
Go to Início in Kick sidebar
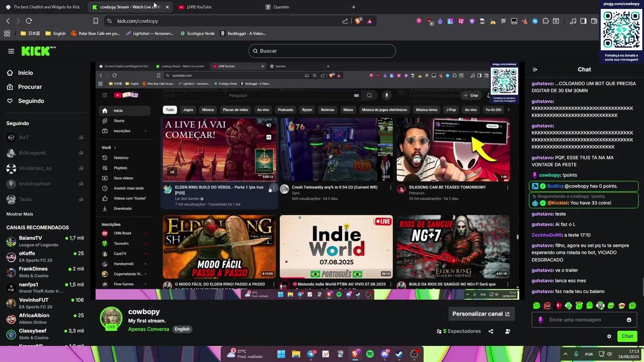(25, 73)
